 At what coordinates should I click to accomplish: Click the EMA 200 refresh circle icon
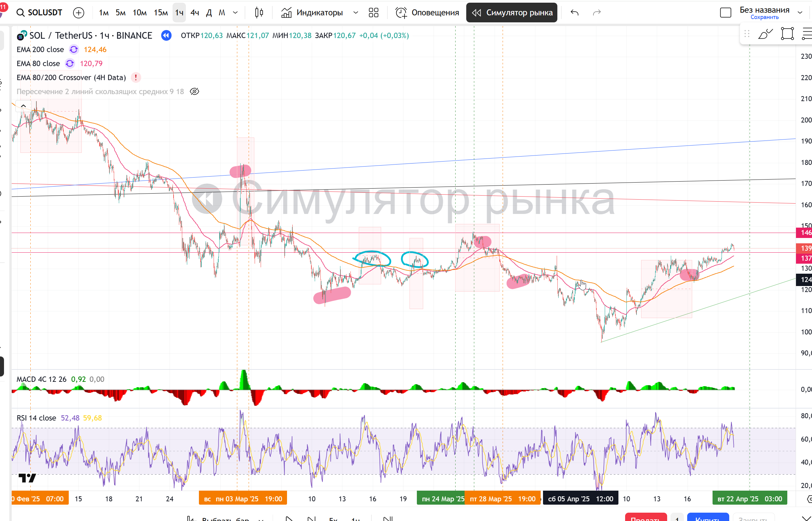tap(74, 49)
